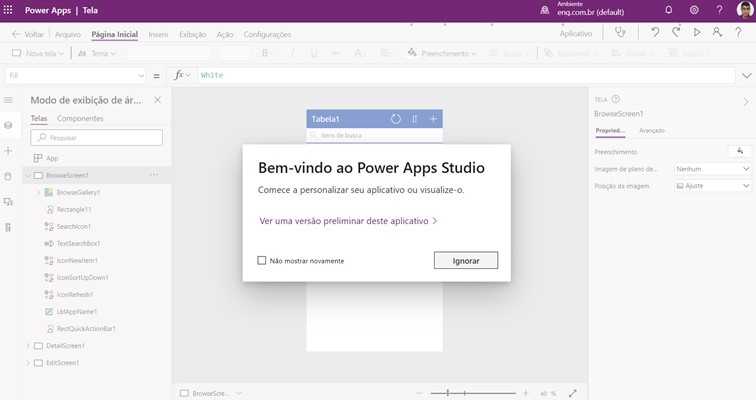Close the tree view panel
756x400 pixels.
click(158, 100)
